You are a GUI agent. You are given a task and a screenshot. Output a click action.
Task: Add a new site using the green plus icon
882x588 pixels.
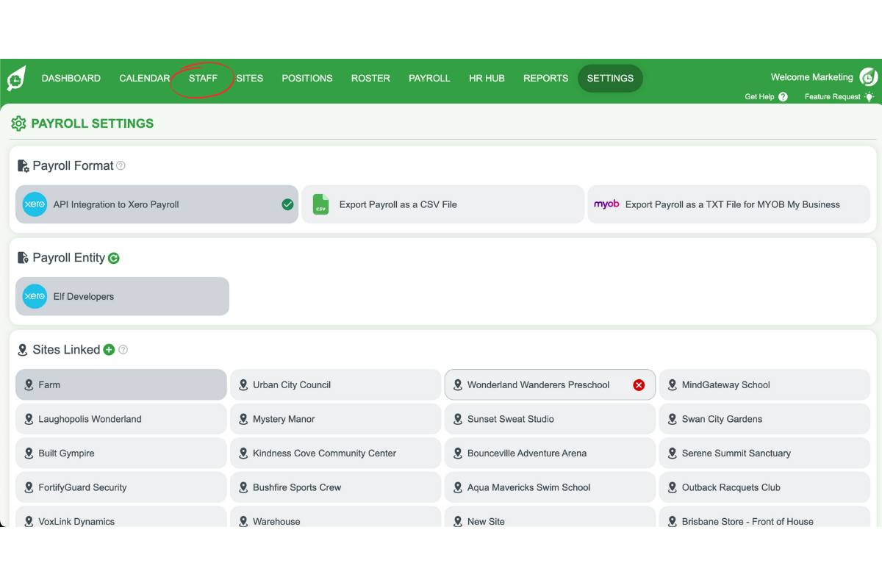click(x=108, y=349)
